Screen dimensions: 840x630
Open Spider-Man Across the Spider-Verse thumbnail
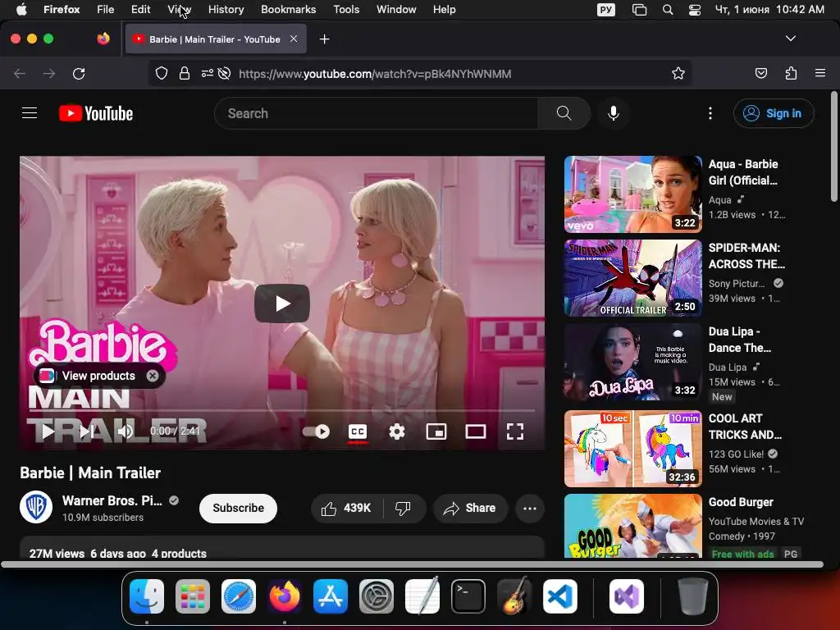pos(632,278)
